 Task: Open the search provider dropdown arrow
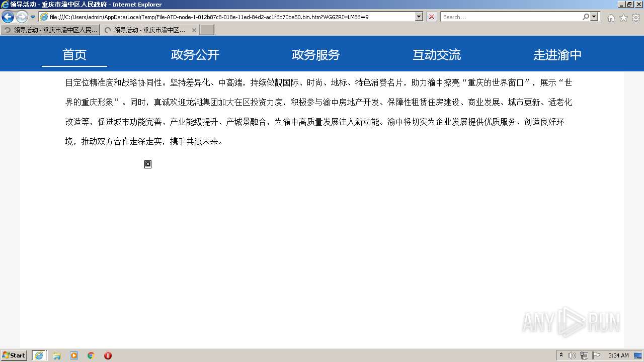click(595, 17)
